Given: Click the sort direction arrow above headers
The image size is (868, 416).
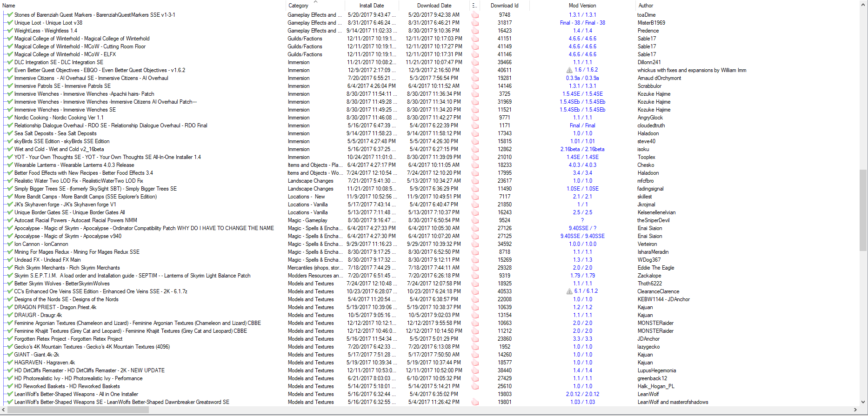Looking at the screenshot, I should pyautogui.click(x=315, y=1).
